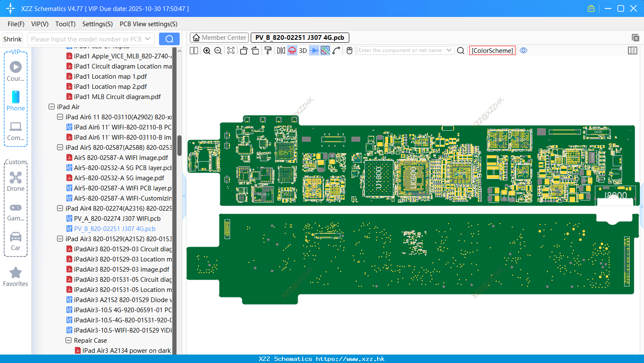This screenshot has width=644, height=363.
Task: Toggle the eye visibility icon
Action: pyautogui.click(x=523, y=50)
